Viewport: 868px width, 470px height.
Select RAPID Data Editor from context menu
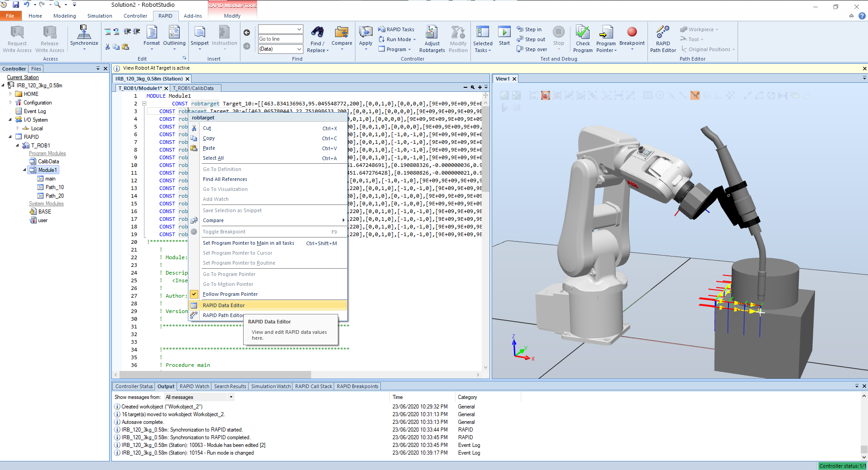coord(224,305)
